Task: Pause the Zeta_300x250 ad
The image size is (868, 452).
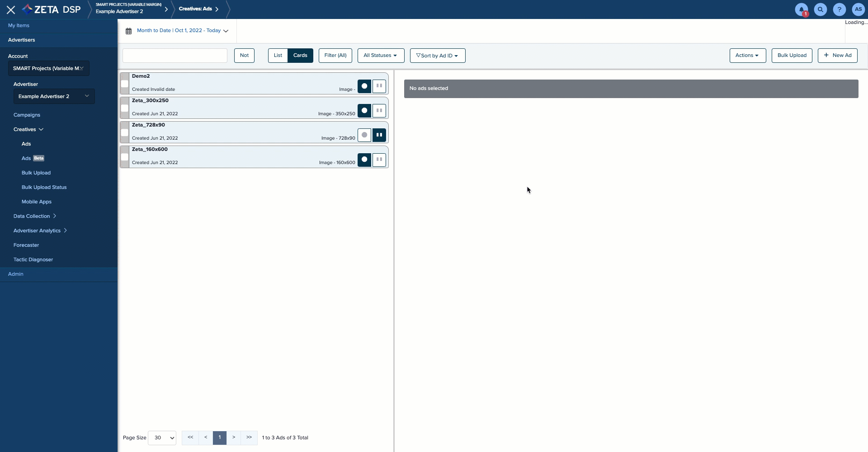Action: click(x=379, y=110)
